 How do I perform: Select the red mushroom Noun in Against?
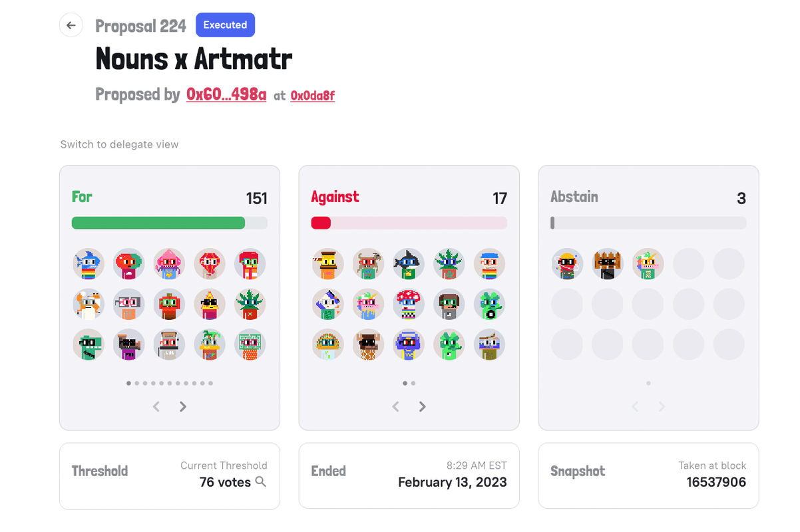[409, 304]
